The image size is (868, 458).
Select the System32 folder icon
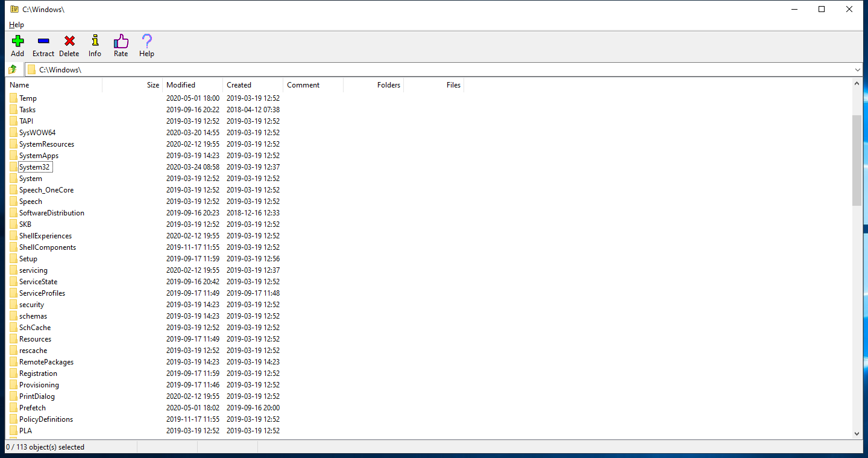[13, 167]
